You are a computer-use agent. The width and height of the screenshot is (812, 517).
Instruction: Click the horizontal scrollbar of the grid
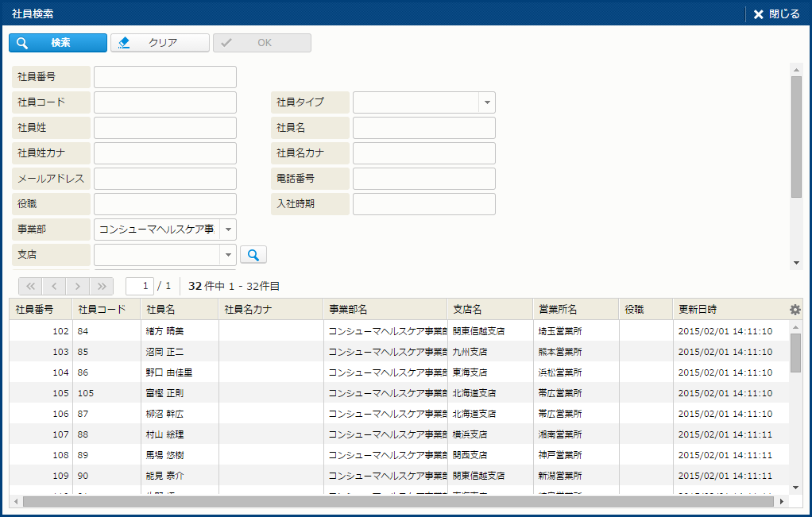click(x=397, y=502)
